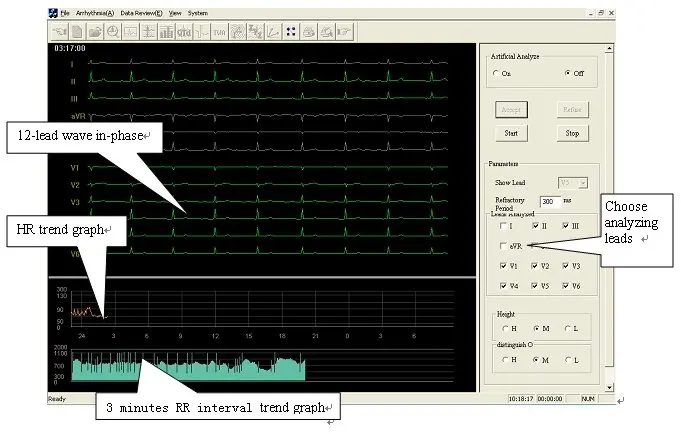Click the scatter plot icon right of TWA
The width and height of the screenshot is (681, 434).
238,32
